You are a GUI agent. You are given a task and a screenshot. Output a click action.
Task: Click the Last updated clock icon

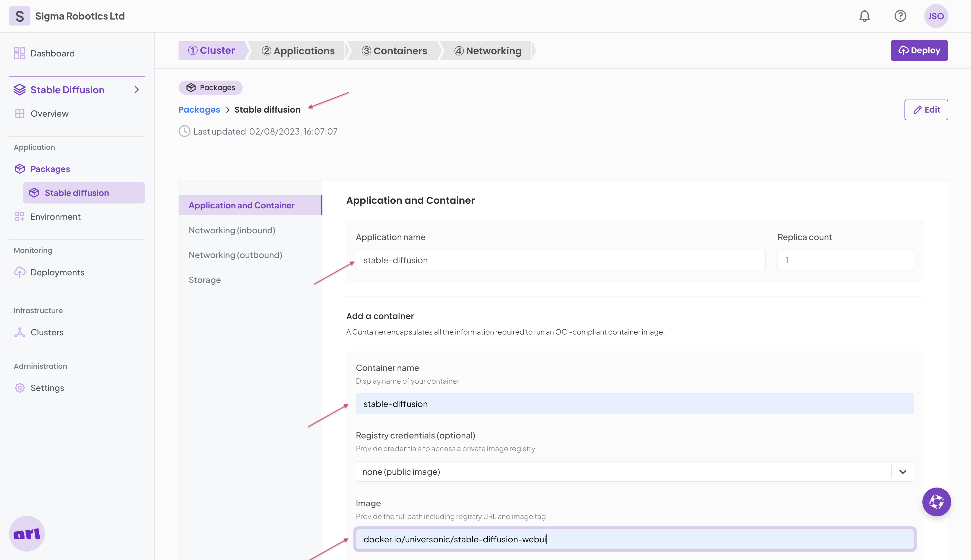click(x=185, y=131)
